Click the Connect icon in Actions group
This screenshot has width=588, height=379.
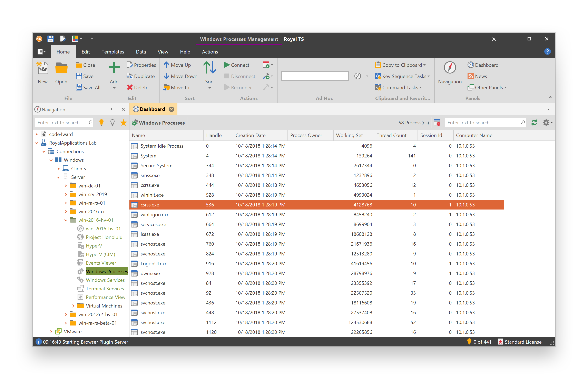[227, 65]
